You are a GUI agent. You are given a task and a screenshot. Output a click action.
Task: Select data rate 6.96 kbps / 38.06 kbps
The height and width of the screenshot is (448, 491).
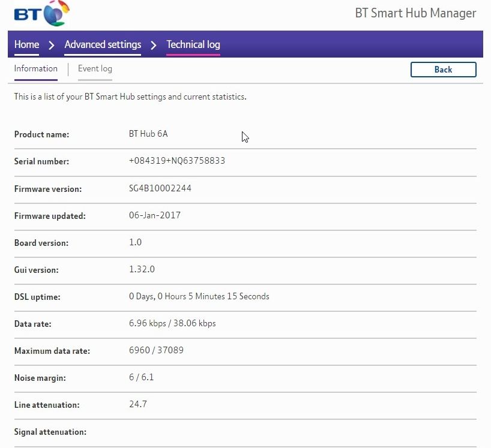[172, 323]
